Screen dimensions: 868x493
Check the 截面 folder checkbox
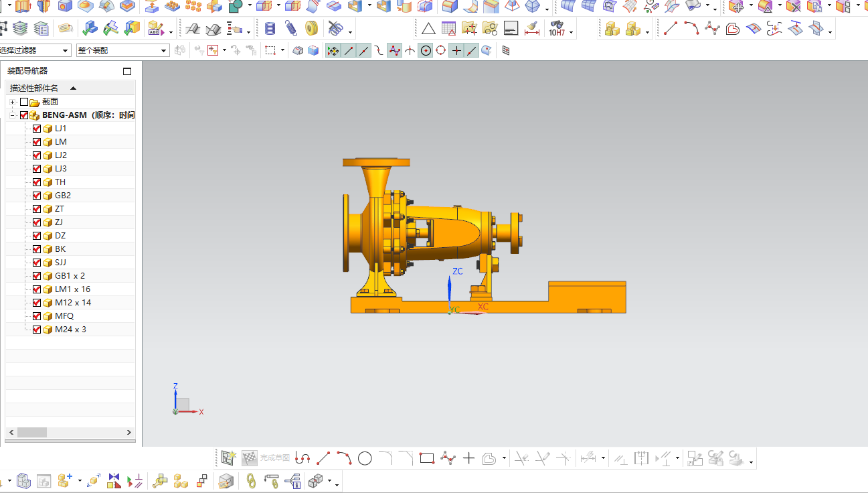(24, 102)
